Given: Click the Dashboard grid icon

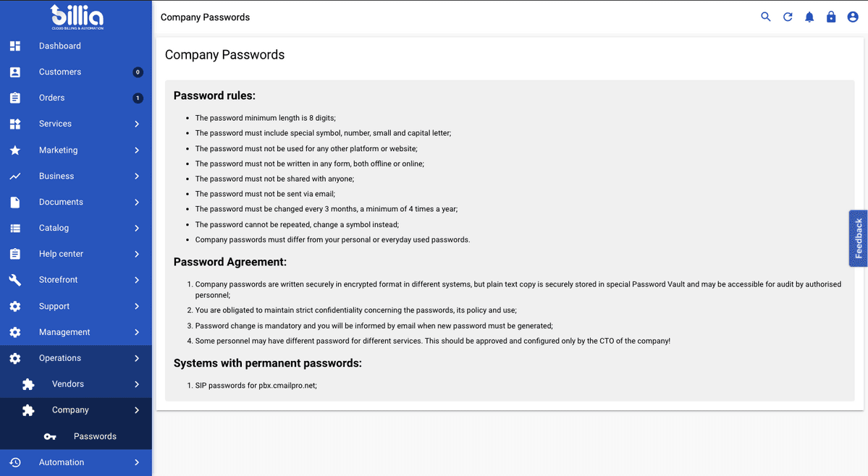Looking at the screenshot, I should (15, 46).
